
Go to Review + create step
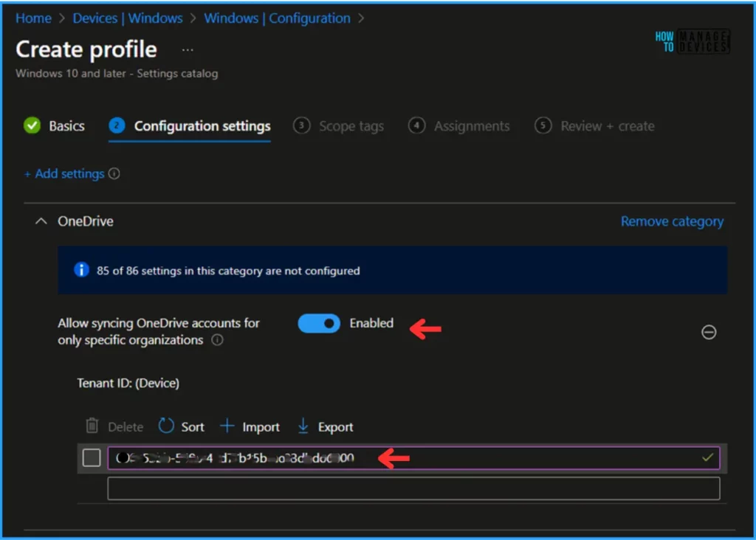(x=594, y=125)
